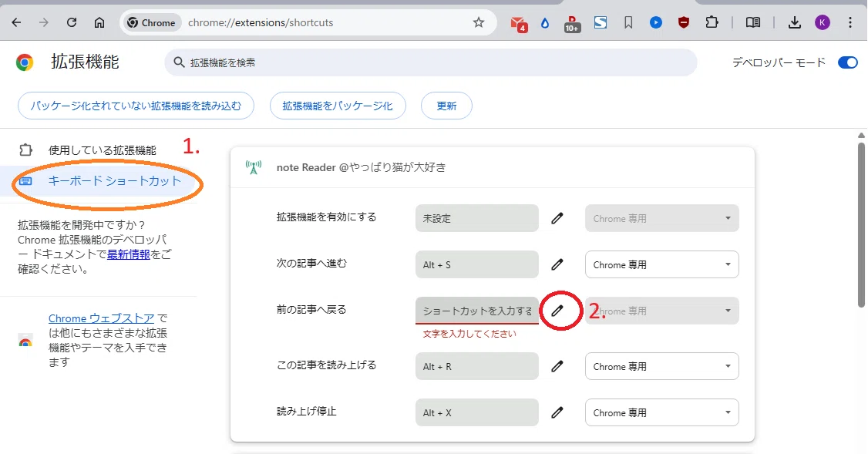
Task: Click the blue circular play extension icon
Action: (656, 22)
